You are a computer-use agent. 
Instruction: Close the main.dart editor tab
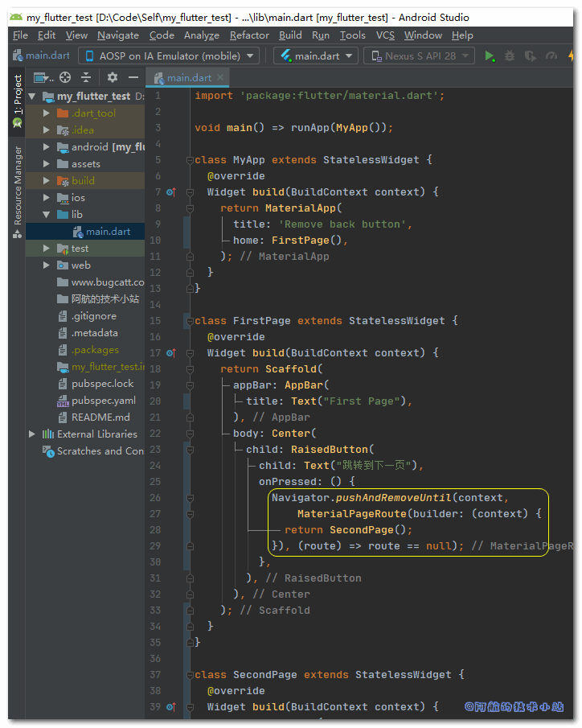click(x=220, y=77)
